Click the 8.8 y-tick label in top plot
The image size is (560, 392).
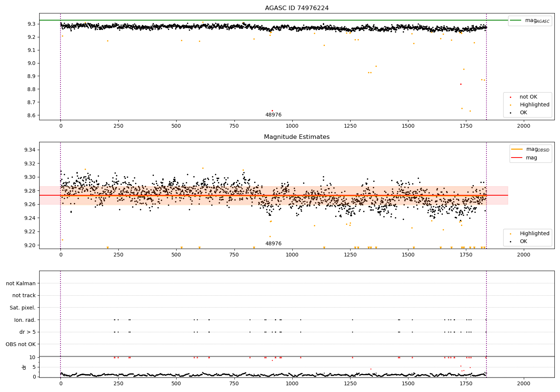(32, 89)
